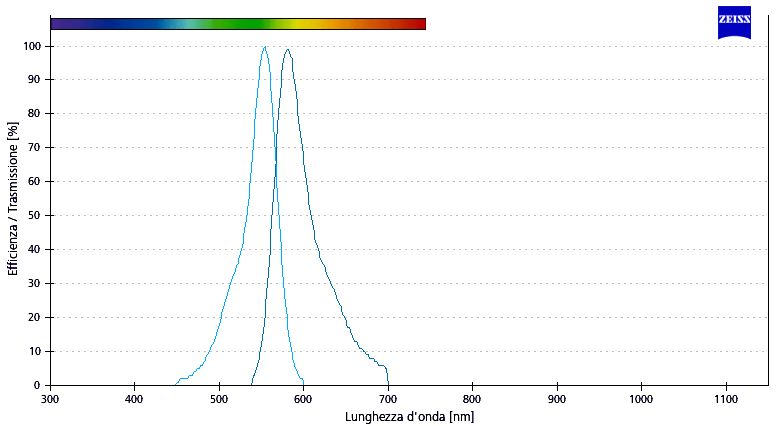Click the peak of the dark-blue emission curve
Viewport: 783px width, 426px height.
pos(288,50)
